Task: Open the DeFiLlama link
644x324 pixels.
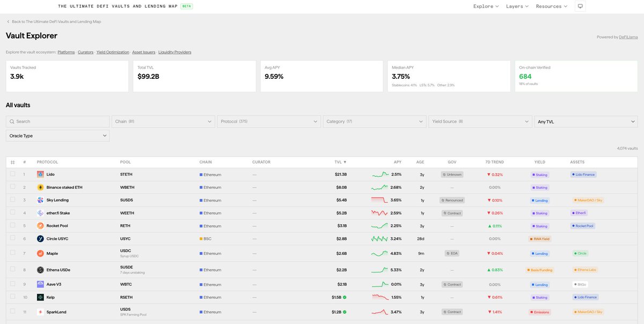Action: (x=628, y=37)
